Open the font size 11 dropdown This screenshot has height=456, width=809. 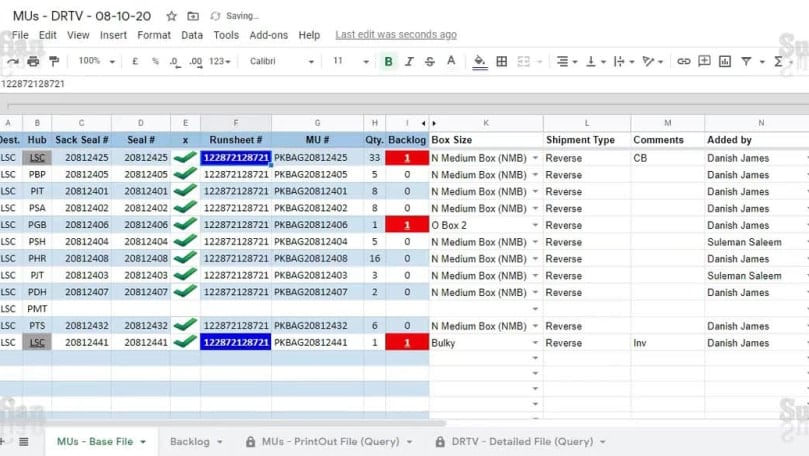[x=350, y=61]
